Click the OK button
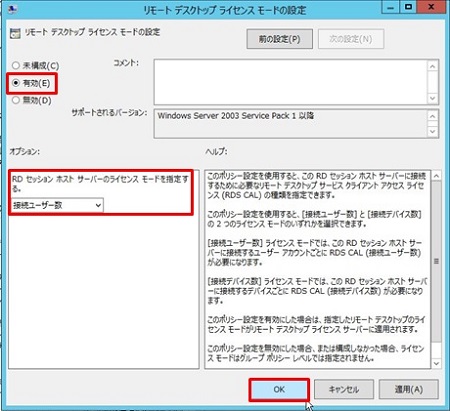 pos(279,389)
